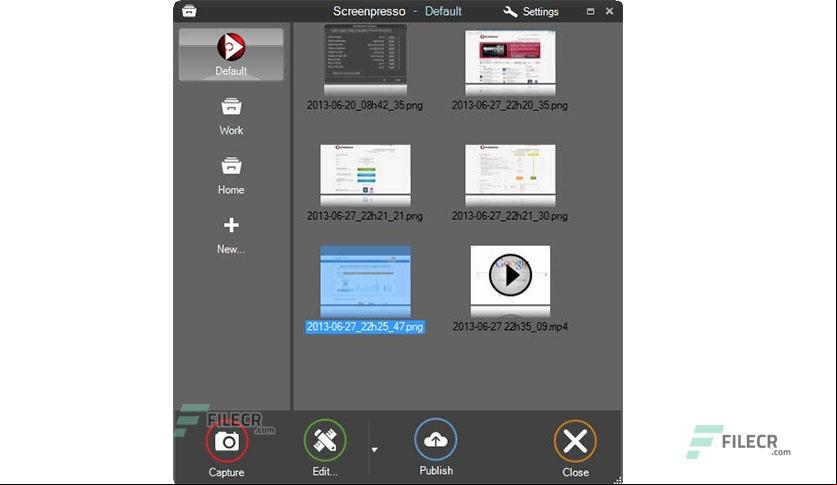Click highlighted thumbnail 2013-06-27_22h25_47.png

coord(366,282)
